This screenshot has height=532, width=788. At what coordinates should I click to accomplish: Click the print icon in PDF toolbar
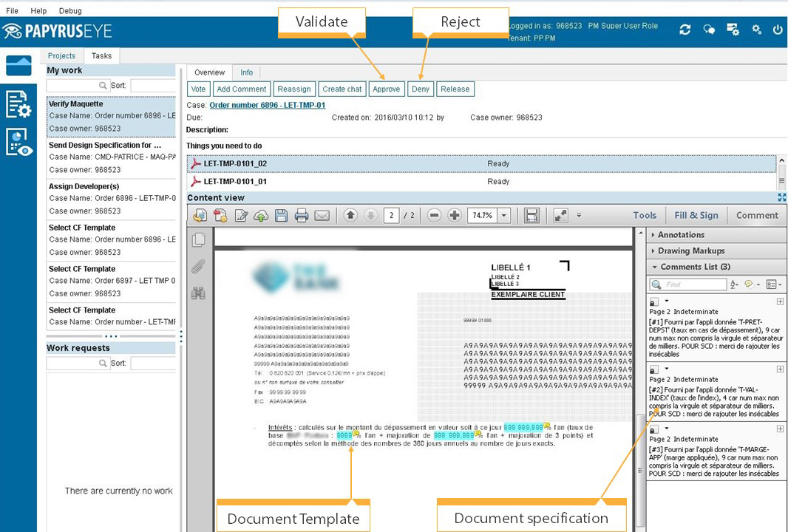click(x=302, y=216)
